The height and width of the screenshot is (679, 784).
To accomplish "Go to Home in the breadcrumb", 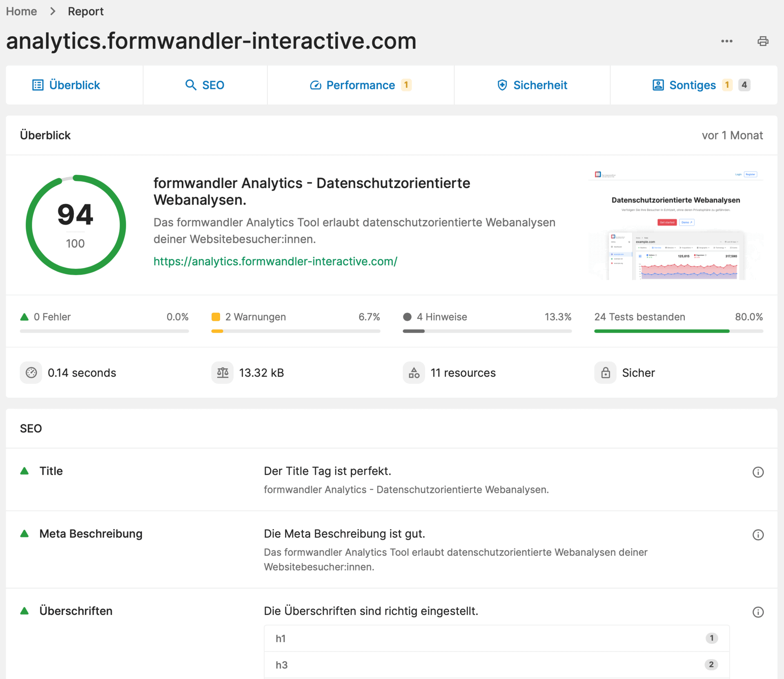I will pyautogui.click(x=22, y=11).
